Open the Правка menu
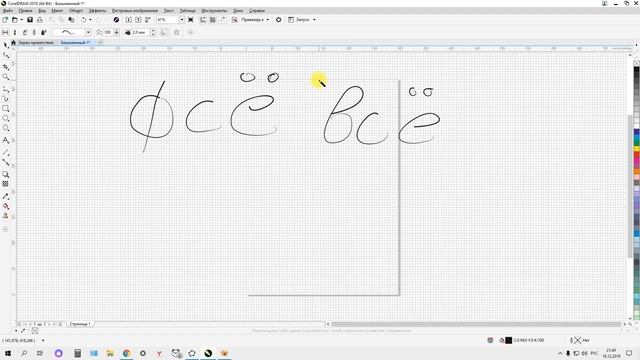The width and height of the screenshot is (640, 360). pos(25,11)
